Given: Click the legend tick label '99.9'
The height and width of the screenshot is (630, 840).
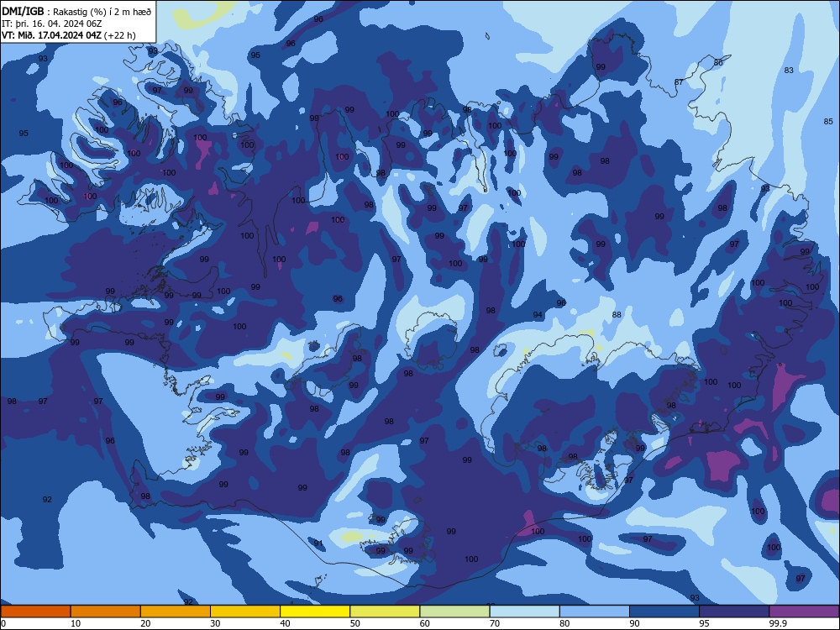Looking at the screenshot, I should [777, 623].
